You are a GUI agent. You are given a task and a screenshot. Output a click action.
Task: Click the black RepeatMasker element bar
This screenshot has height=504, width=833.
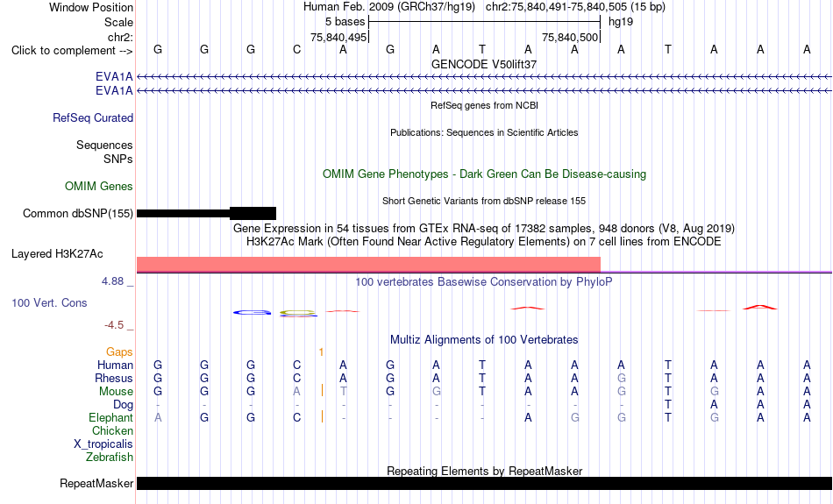[x=484, y=483]
